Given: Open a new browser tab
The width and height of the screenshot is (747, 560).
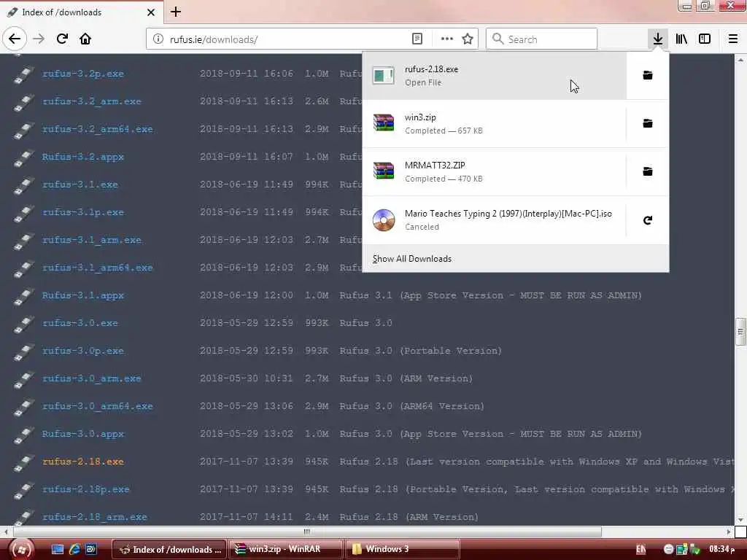Looking at the screenshot, I should click(x=176, y=12).
